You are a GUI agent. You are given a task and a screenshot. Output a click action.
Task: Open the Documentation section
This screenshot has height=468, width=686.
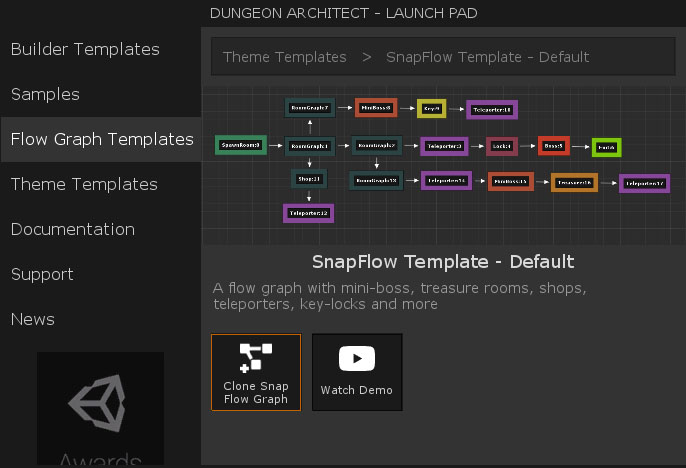click(73, 229)
